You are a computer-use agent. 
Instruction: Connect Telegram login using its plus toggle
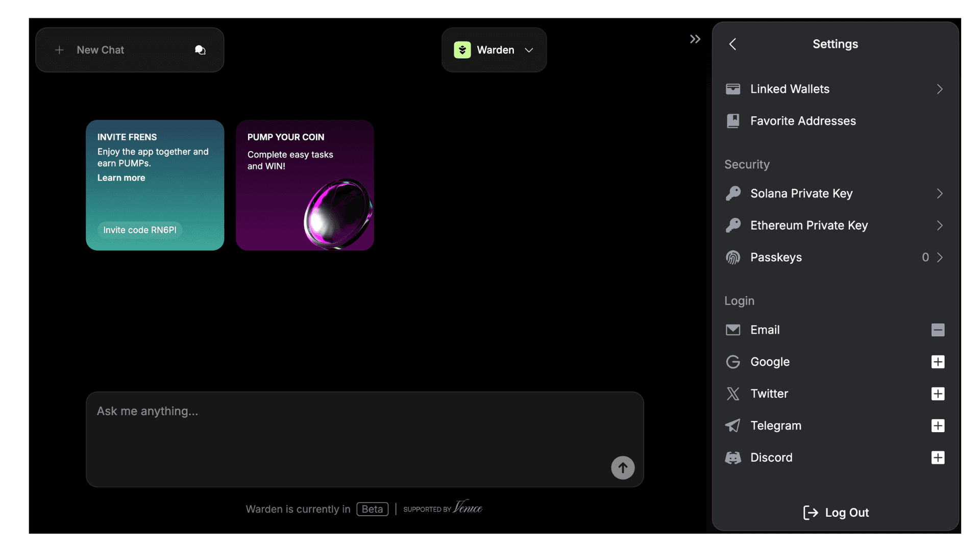coord(938,425)
